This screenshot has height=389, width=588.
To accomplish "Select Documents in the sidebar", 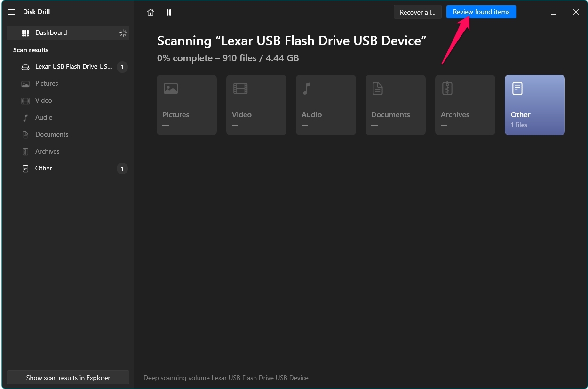I will 68,135.
